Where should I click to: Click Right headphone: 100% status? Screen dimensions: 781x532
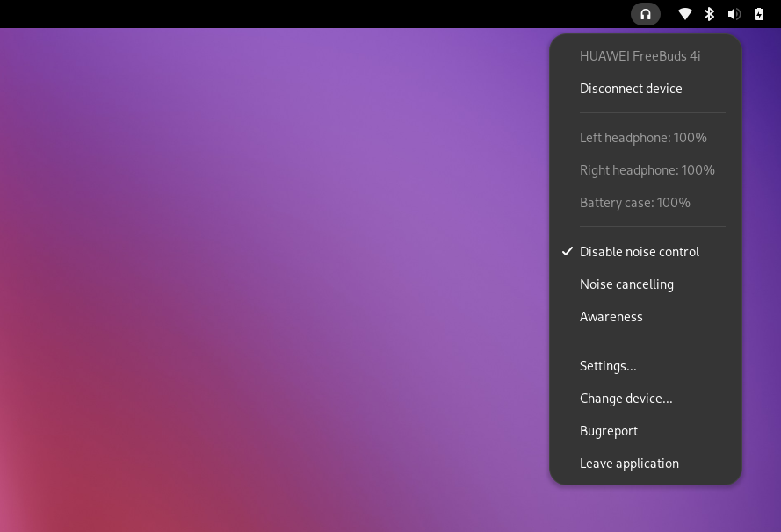coord(647,170)
